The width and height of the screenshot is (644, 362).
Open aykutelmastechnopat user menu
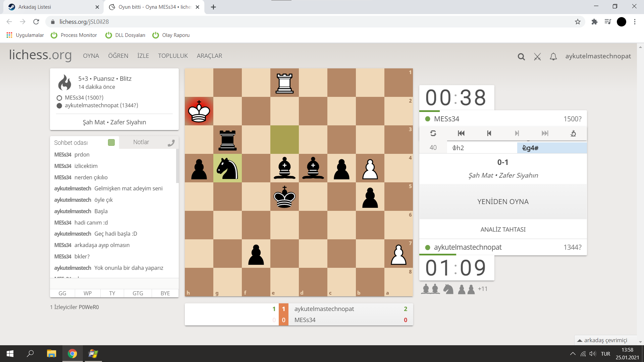point(598,56)
